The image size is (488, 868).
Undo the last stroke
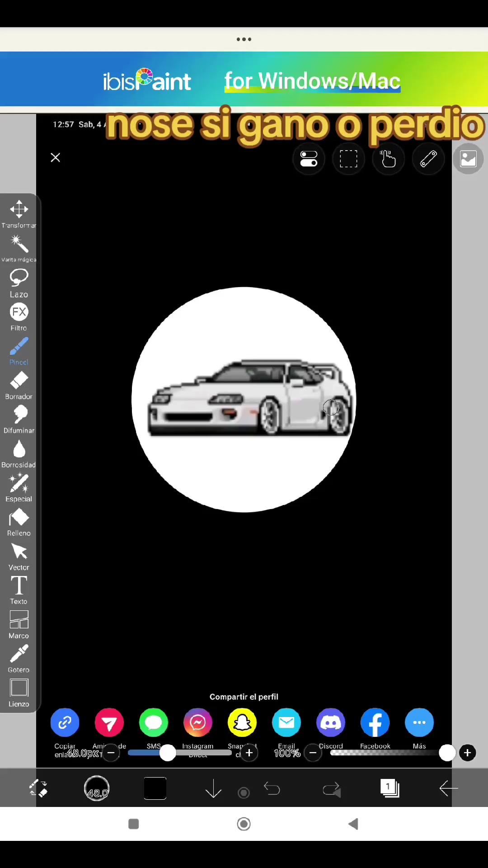(272, 788)
